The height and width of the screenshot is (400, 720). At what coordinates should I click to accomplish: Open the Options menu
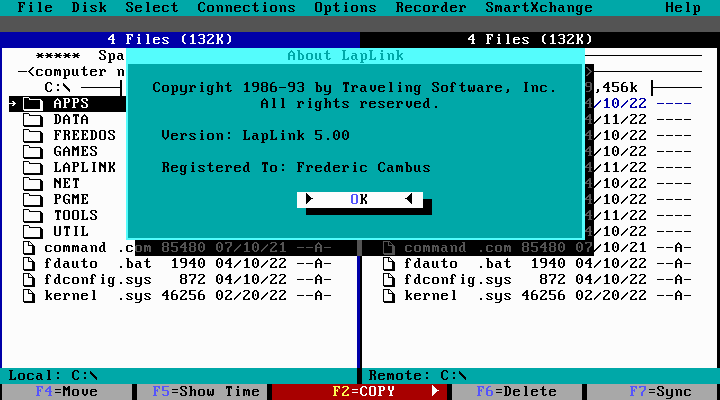(x=345, y=8)
